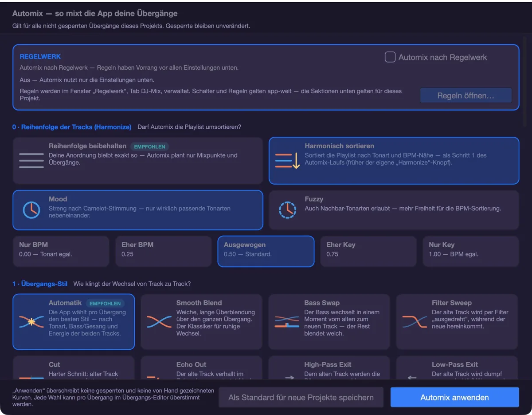Click the heading 0 · Reihenfolge der Tracks (Harmonize)
Viewport: 532px width, 415px height.
click(72, 127)
